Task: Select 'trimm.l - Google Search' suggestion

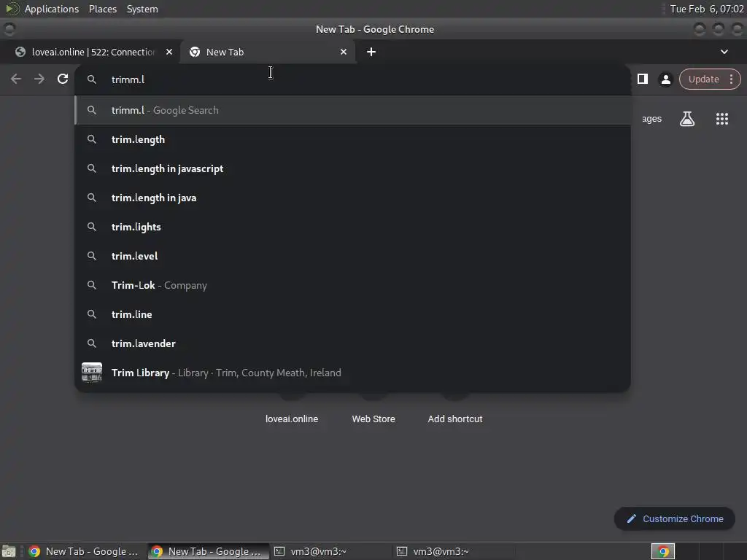Action: pyautogui.click(x=353, y=111)
